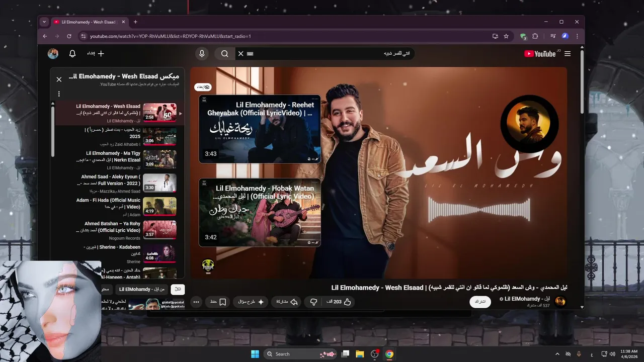Open the YouTube hamburger guide menu

(568, 54)
